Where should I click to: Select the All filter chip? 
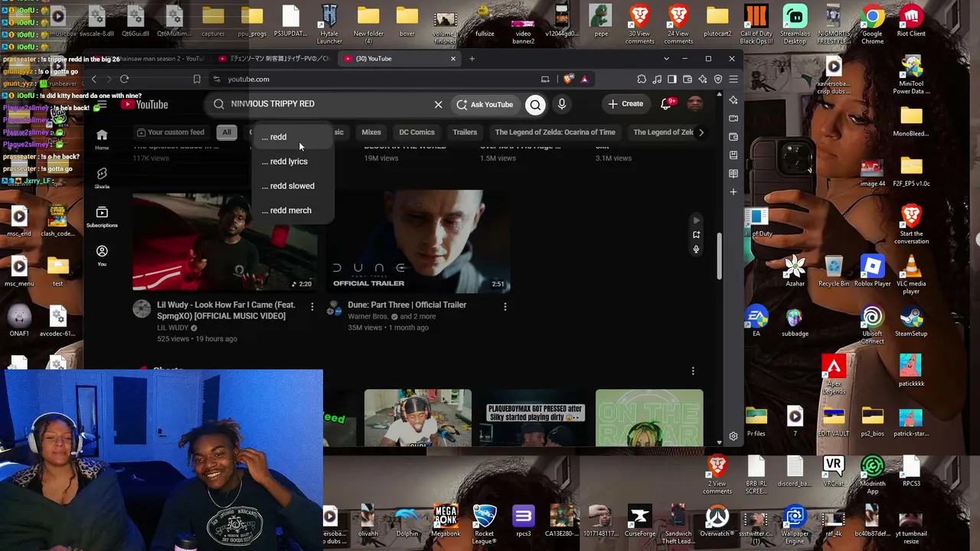click(x=227, y=132)
